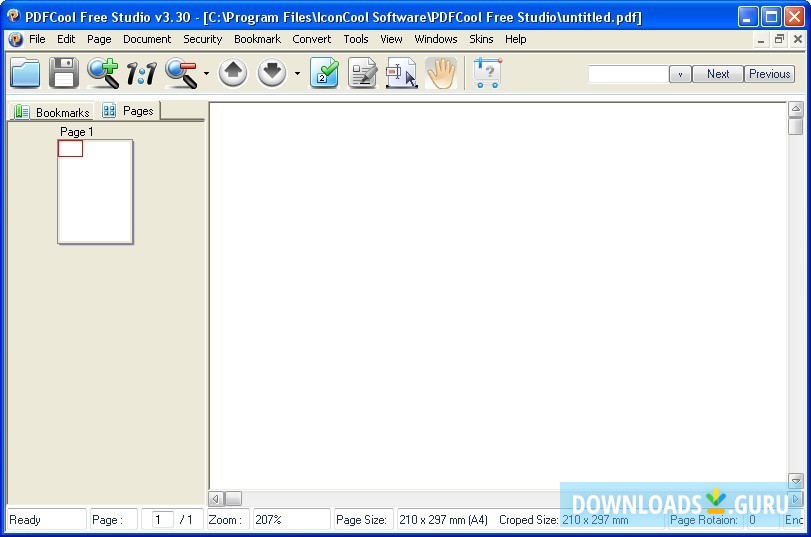The height and width of the screenshot is (537, 811).
Task: Open the search field dropdown arrow
Action: tap(680, 74)
